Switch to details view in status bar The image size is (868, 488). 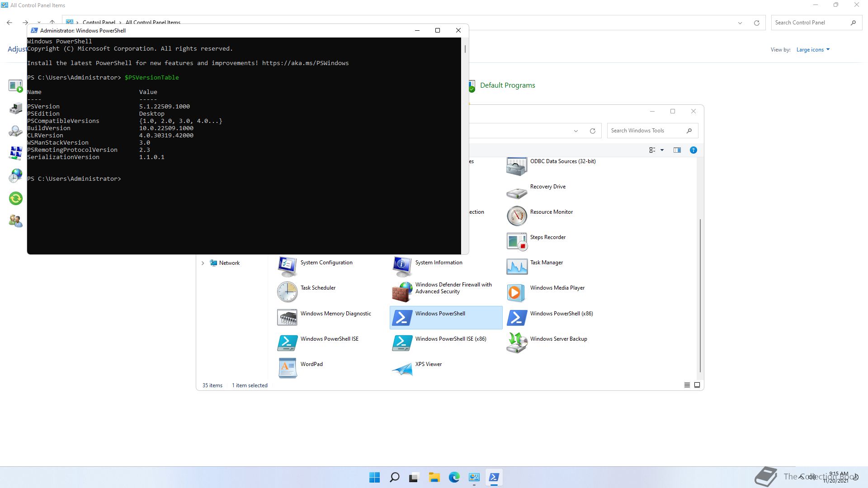point(687,385)
